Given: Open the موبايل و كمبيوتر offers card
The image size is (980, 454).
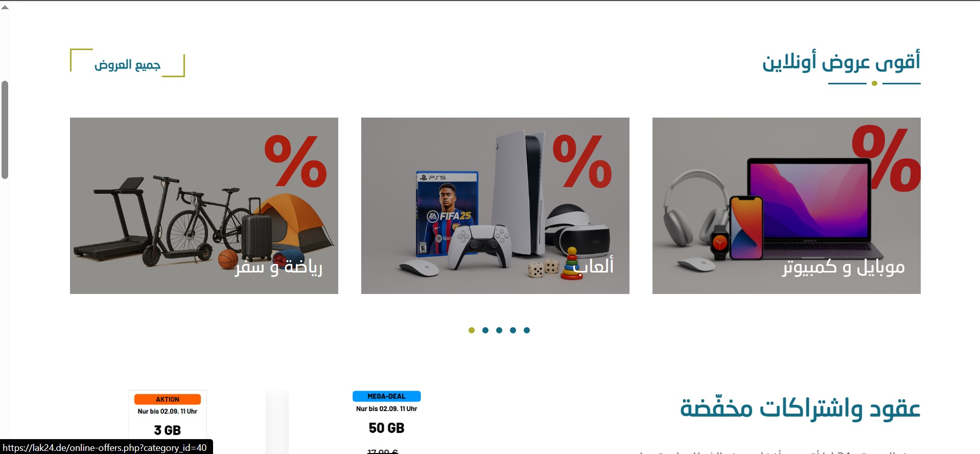Looking at the screenshot, I should click(786, 206).
